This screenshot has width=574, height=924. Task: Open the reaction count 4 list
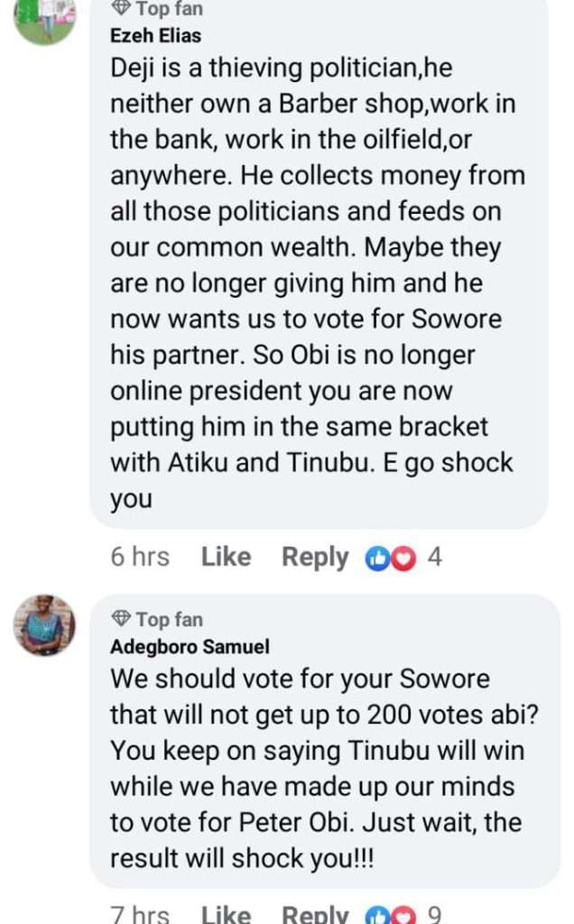click(434, 558)
